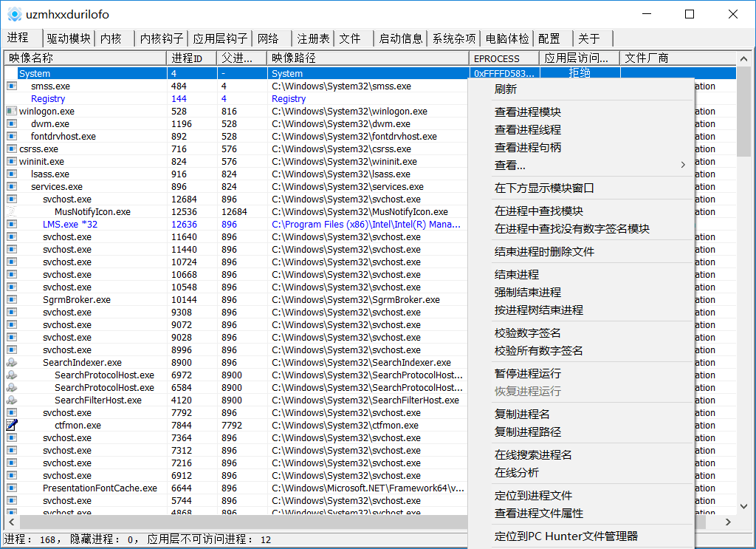Click the down arrow on the vertical scrollbar
The width and height of the screenshot is (756, 549).
pyautogui.click(x=744, y=506)
